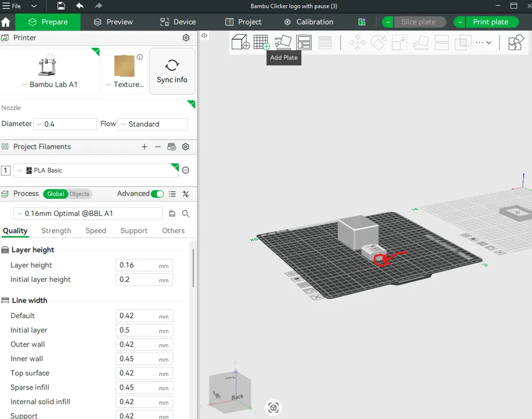Image resolution: width=532 pixels, height=419 pixels.
Task: Save the process preset via floppy icon
Action: (x=172, y=214)
